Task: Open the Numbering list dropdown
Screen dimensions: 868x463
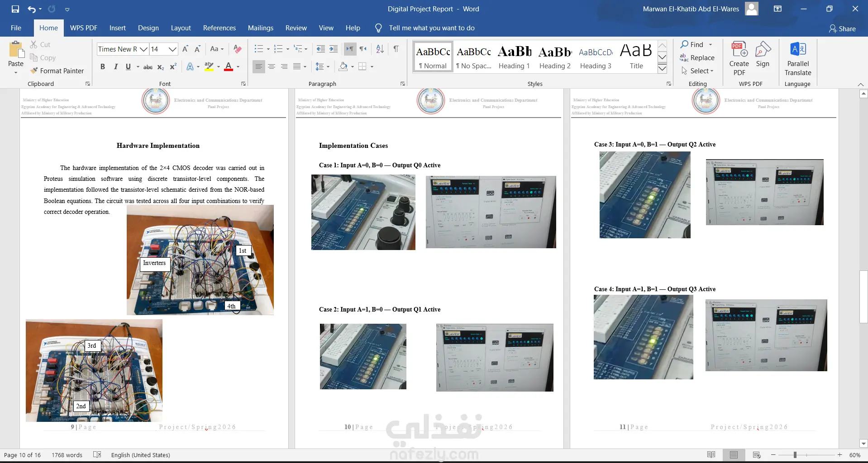Action: (x=288, y=49)
